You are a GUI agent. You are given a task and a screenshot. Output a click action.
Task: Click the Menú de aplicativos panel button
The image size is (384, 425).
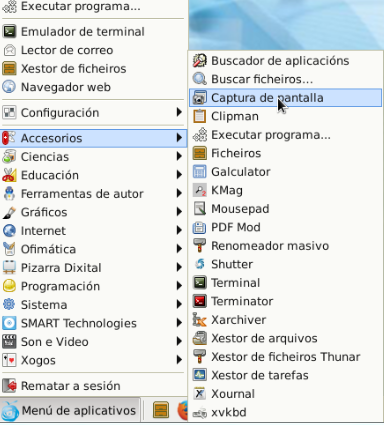click(x=70, y=410)
